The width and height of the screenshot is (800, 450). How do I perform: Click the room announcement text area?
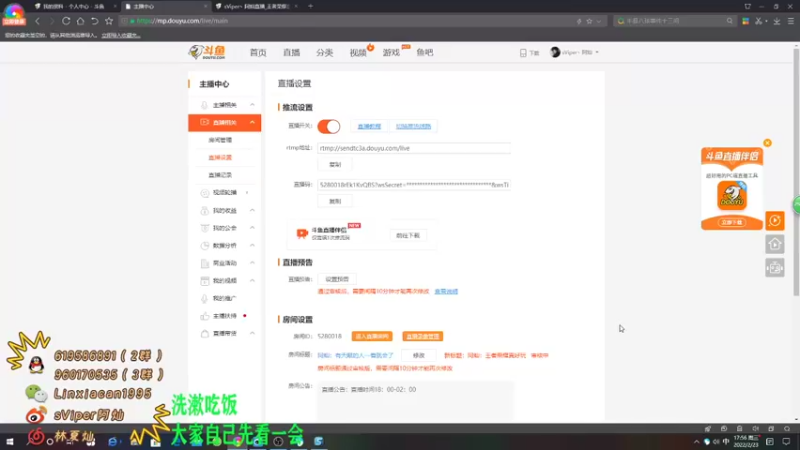(x=415, y=401)
